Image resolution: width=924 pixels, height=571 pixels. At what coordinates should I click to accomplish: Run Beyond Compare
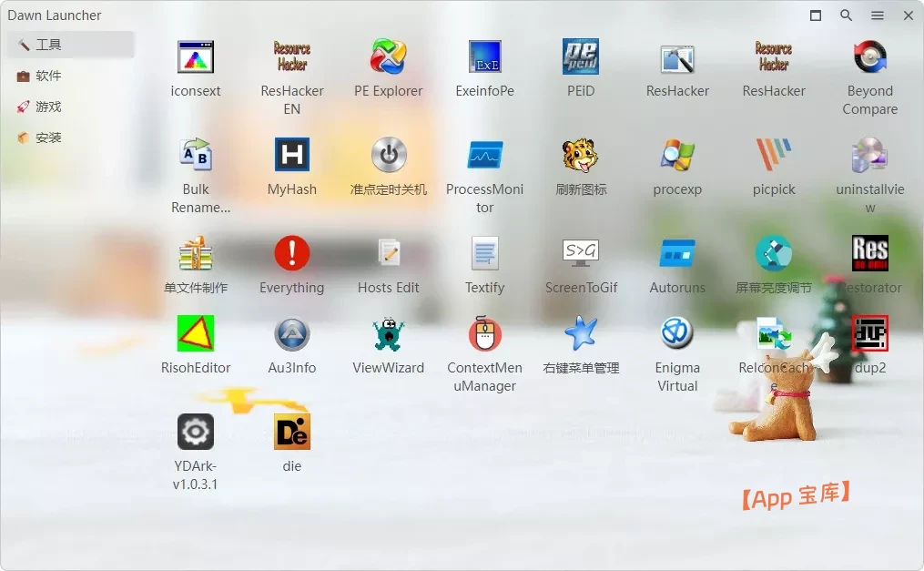point(869,56)
